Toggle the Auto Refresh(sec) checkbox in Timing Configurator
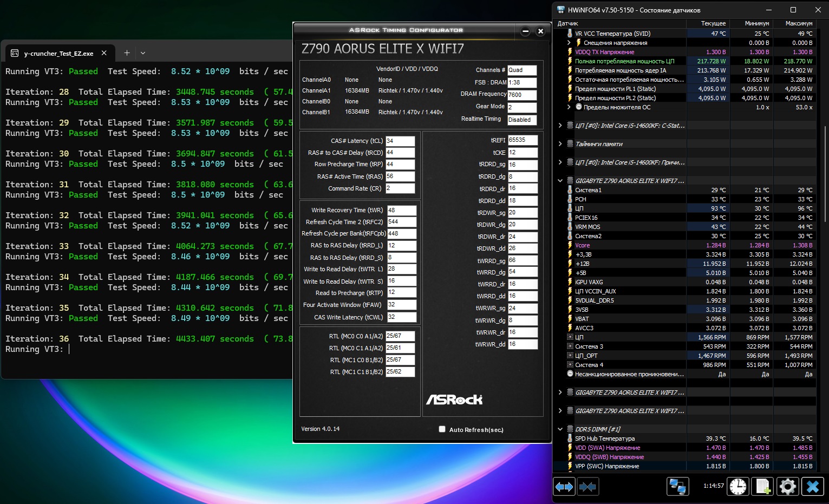The image size is (829, 504). tap(442, 429)
